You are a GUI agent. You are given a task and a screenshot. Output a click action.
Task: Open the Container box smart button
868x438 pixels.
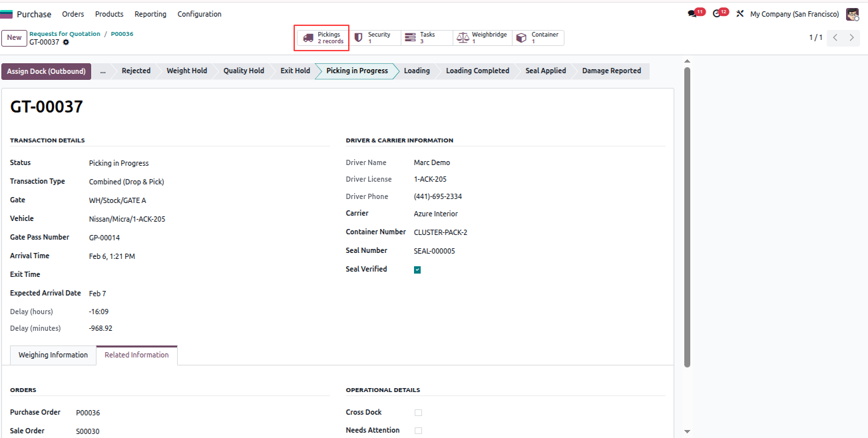(x=538, y=38)
